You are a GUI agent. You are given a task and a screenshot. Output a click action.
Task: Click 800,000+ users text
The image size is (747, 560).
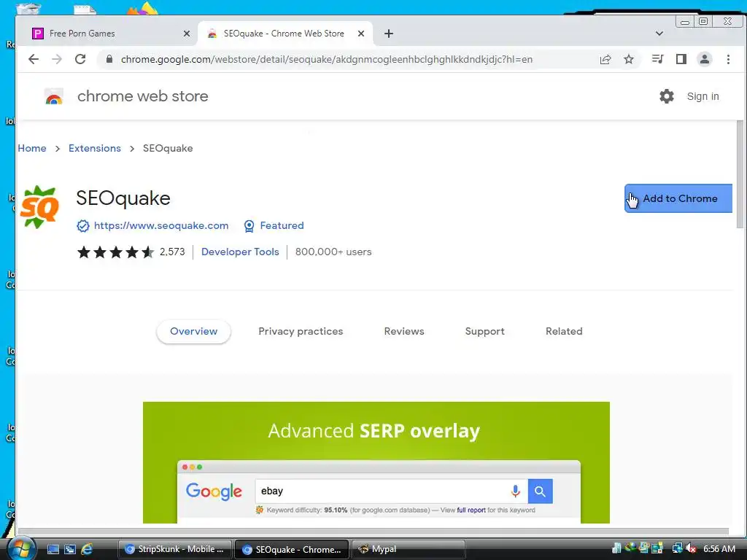(x=333, y=252)
